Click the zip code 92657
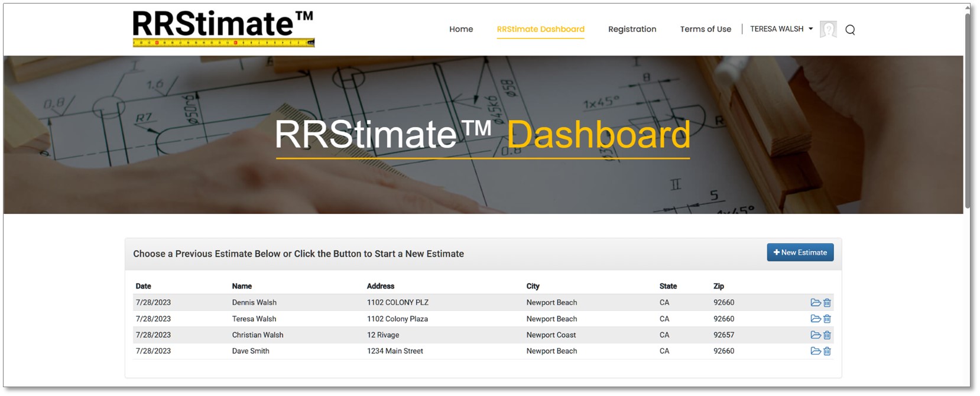The image size is (980, 396). point(723,335)
